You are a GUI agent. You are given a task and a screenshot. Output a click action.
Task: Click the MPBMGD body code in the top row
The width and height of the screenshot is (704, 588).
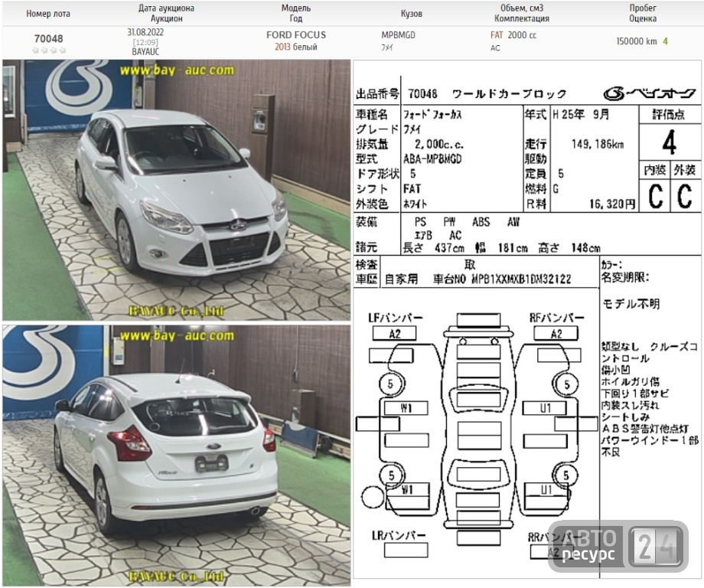398,35
